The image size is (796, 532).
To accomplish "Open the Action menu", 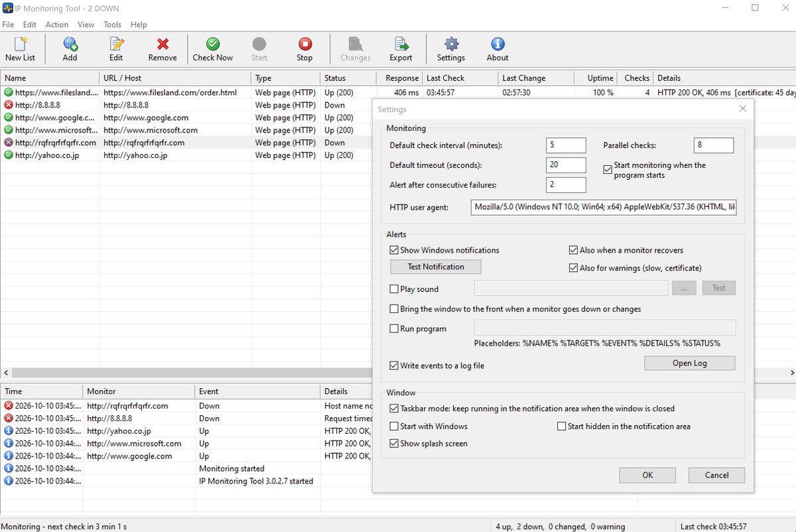I will [57, 25].
